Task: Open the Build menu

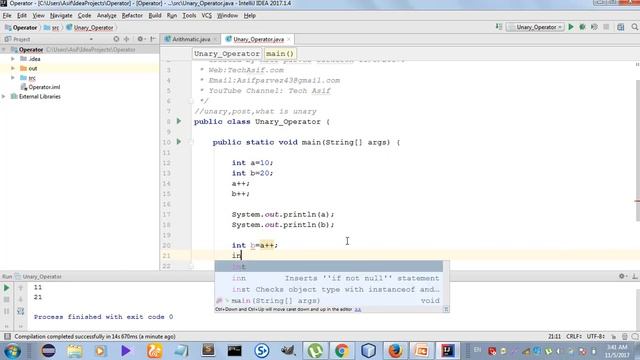Action: coord(155,16)
